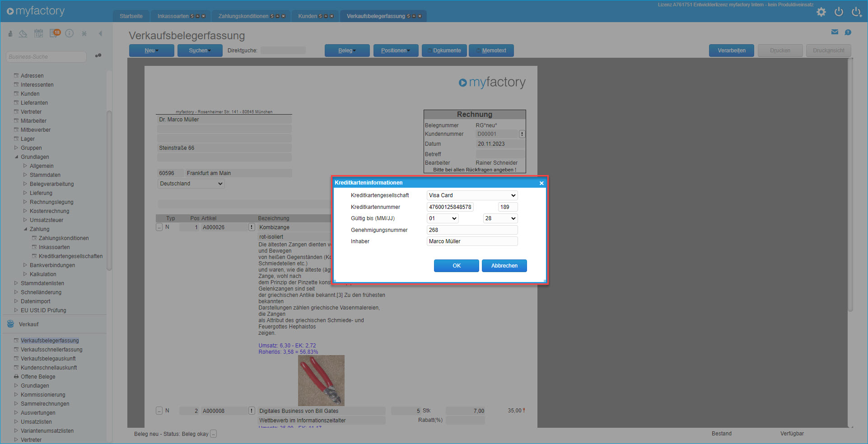
Task: Open the help question-mark bubble icon
Action: pos(848,32)
